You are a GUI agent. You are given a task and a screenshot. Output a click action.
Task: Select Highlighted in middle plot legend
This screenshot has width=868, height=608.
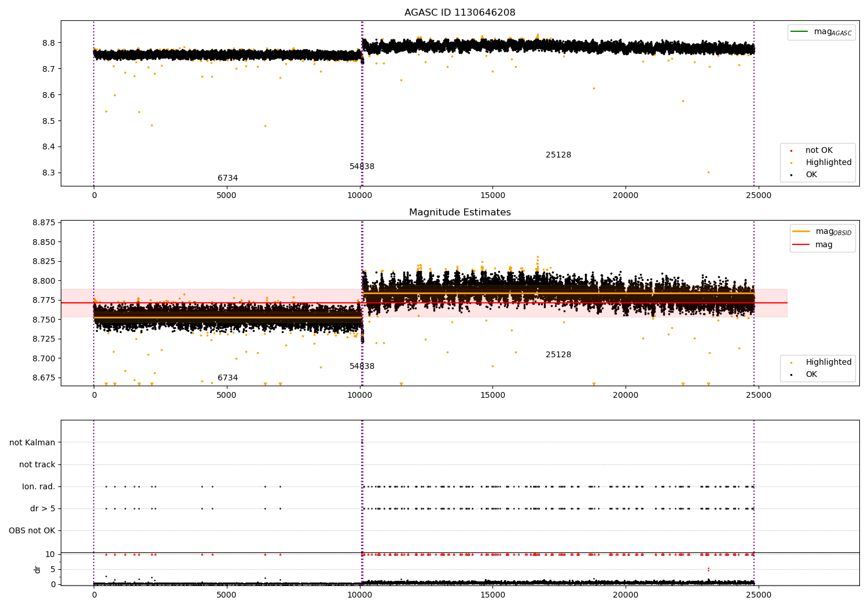[829, 362]
